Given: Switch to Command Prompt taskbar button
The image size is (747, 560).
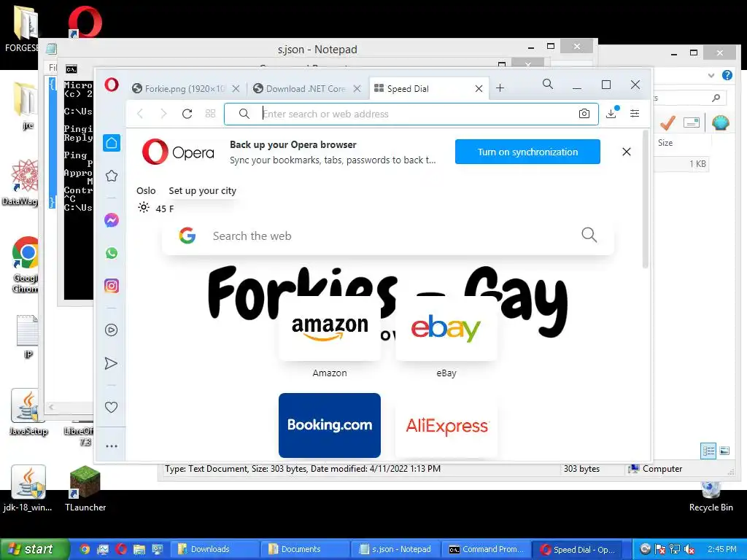Looking at the screenshot, I should point(486,549).
